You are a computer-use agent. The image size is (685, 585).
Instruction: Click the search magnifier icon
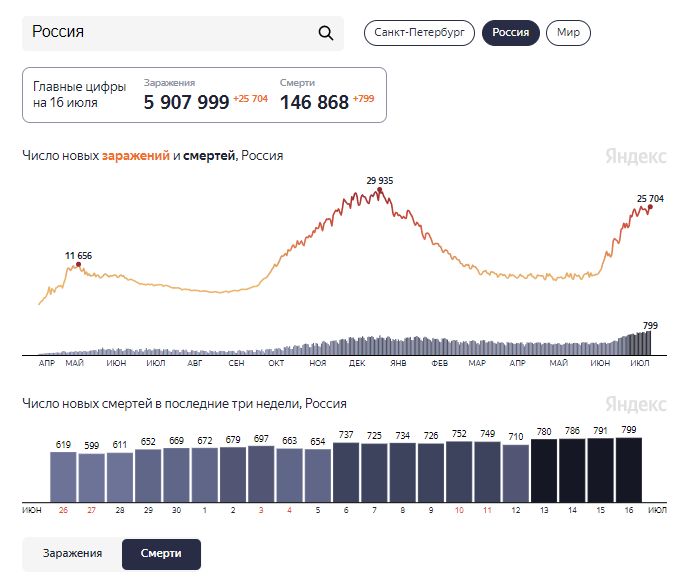coord(325,33)
